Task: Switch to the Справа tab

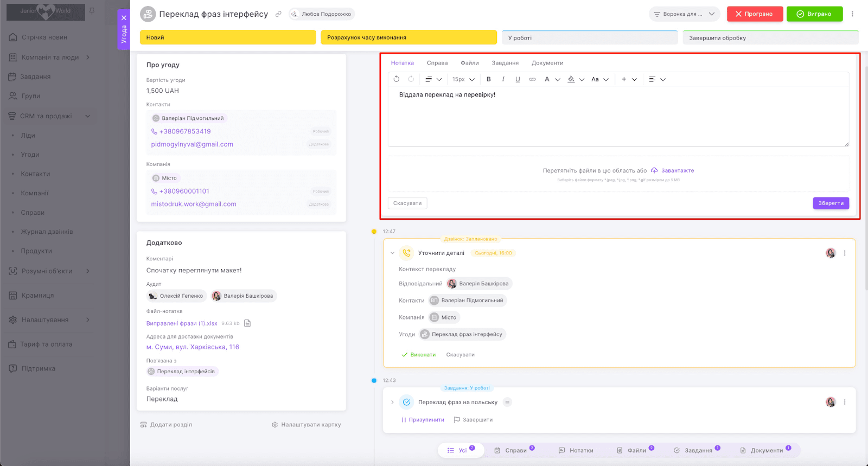Action: pyautogui.click(x=437, y=63)
